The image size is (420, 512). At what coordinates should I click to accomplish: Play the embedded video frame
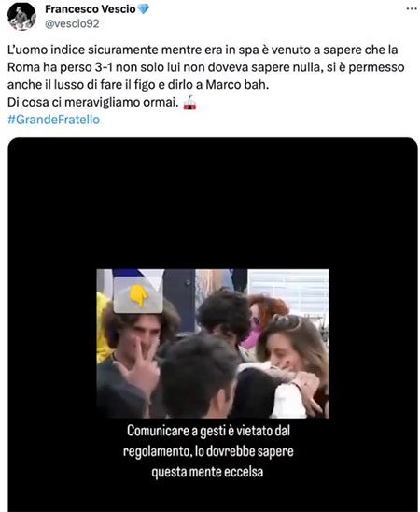pyautogui.click(x=213, y=344)
